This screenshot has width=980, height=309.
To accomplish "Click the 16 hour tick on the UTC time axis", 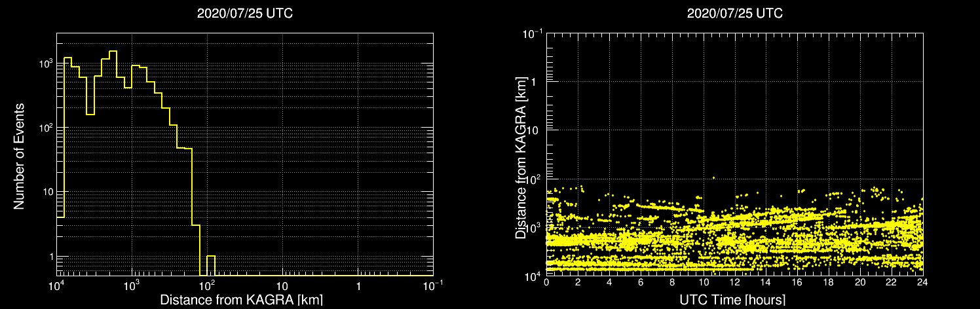I will click(797, 282).
